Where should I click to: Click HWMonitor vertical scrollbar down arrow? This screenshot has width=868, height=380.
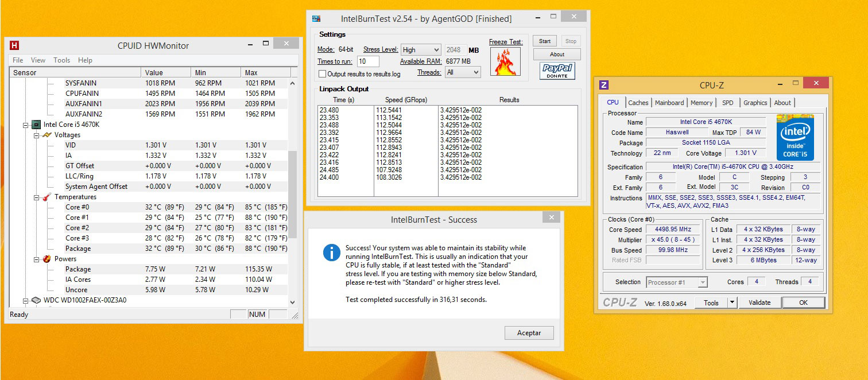[292, 302]
